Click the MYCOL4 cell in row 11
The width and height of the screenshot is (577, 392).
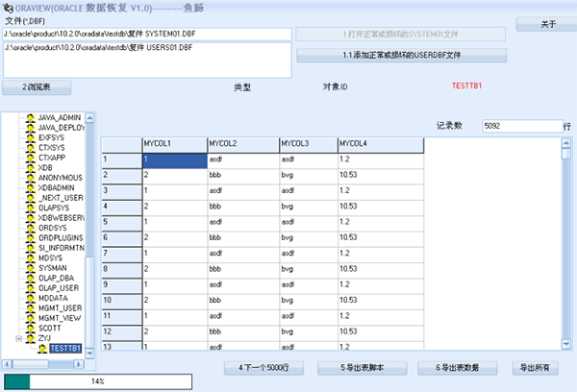pyautogui.click(x=381, y=317)
